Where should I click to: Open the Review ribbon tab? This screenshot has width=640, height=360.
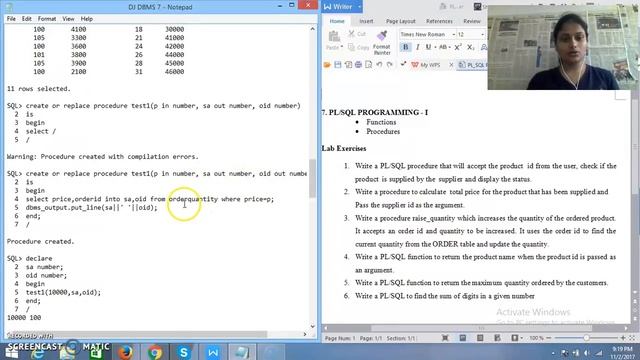471,21
